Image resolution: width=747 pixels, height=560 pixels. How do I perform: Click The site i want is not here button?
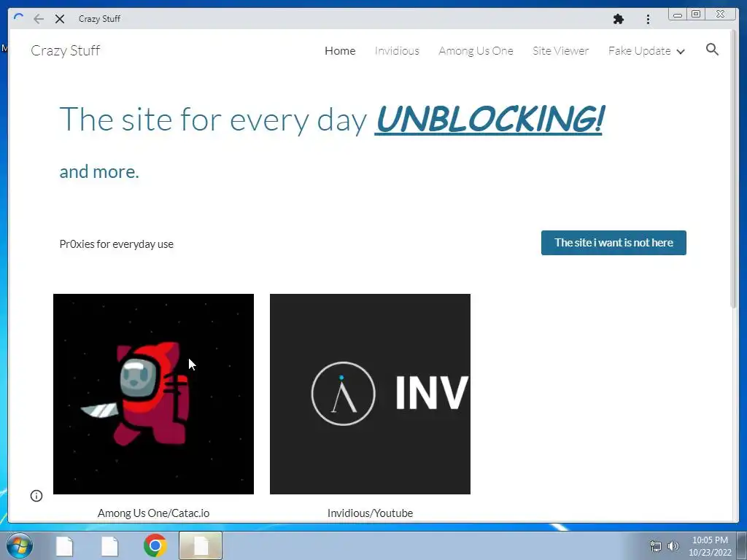pos(614,243)
